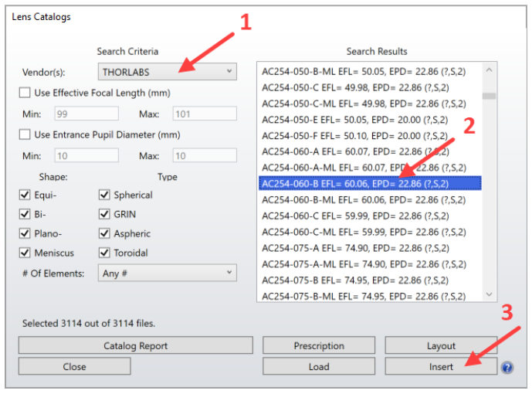Viewport: 532px width, 394px height.
Task: Expand the # Of Elements dropdown
Action: click(168, 273)
